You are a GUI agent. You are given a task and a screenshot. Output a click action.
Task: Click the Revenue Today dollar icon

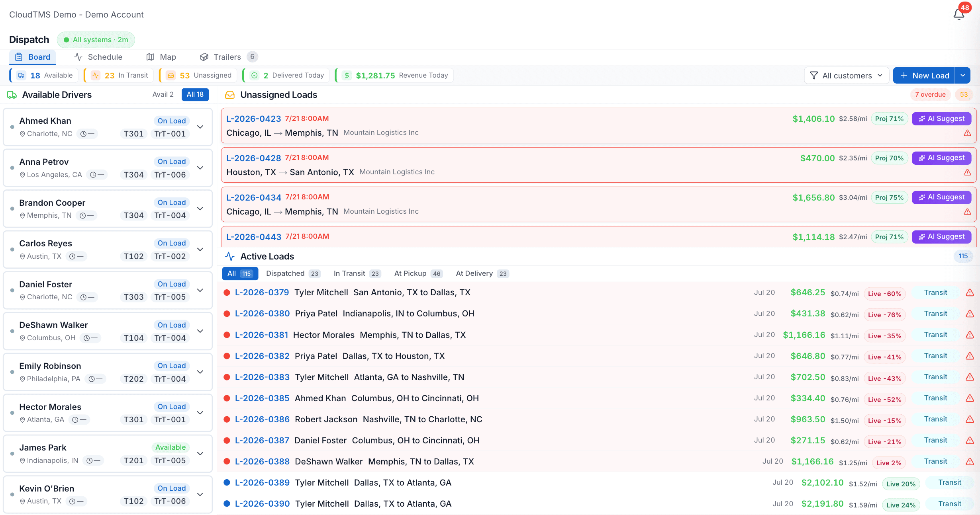click(x=347, y=75)
